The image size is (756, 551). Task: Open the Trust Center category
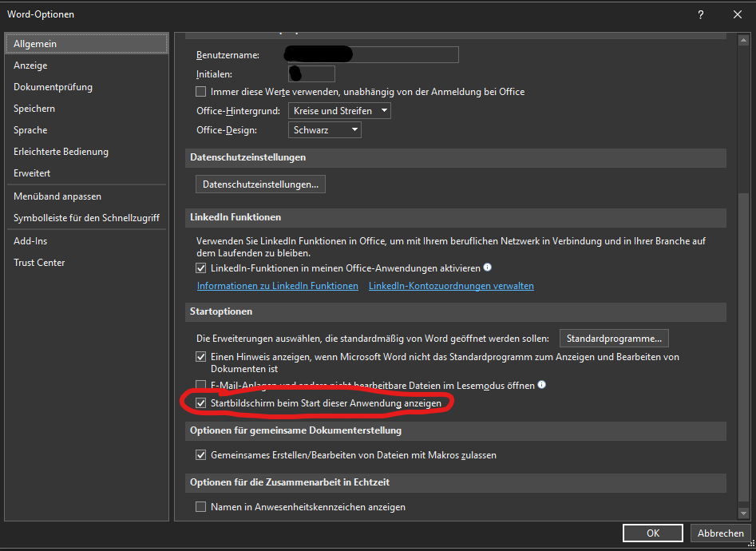87,263
